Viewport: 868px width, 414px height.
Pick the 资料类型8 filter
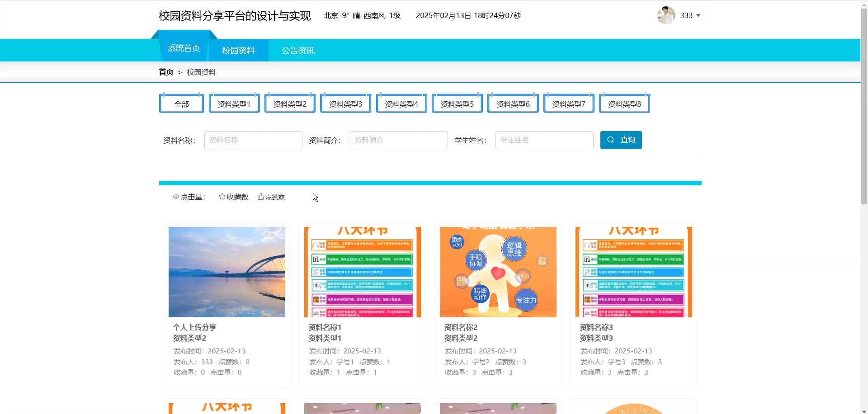pyautogui.click(x=625, y=103)
